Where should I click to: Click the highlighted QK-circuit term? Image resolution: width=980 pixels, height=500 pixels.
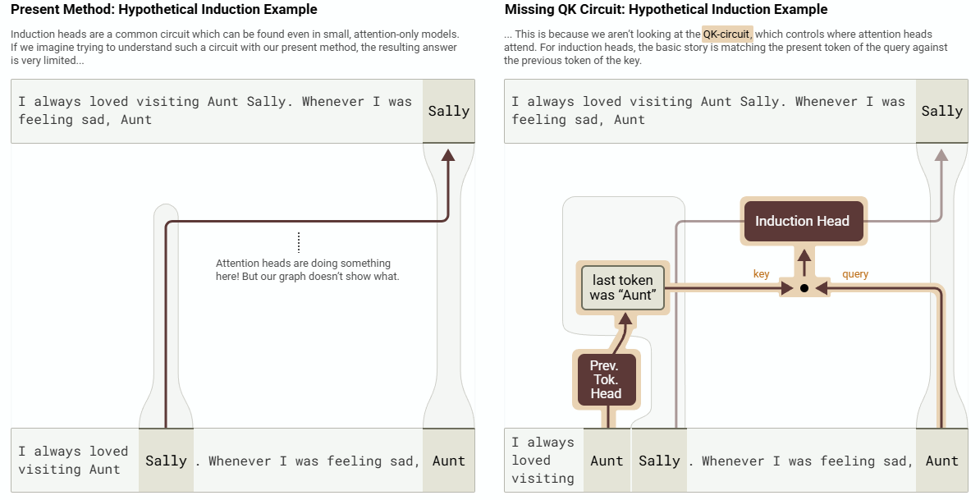(x=727, y=34)
